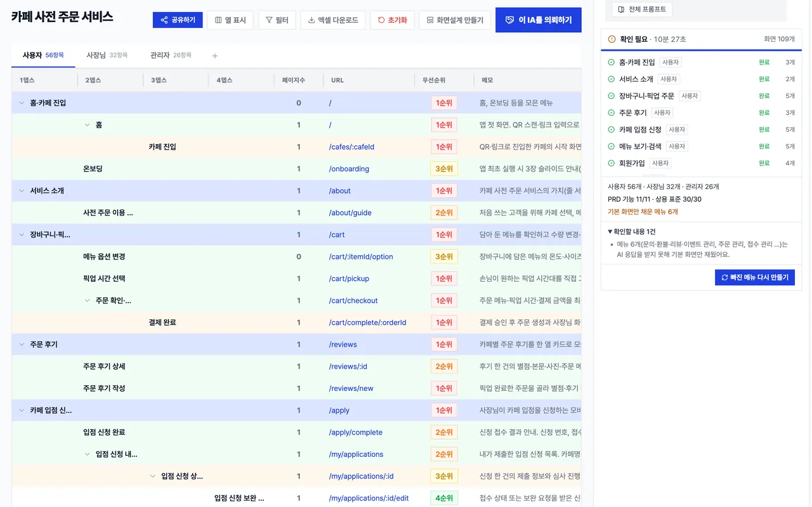Open the /cafes/:cafeId URL link
812x507 pixels.
(x=351, y=147)
